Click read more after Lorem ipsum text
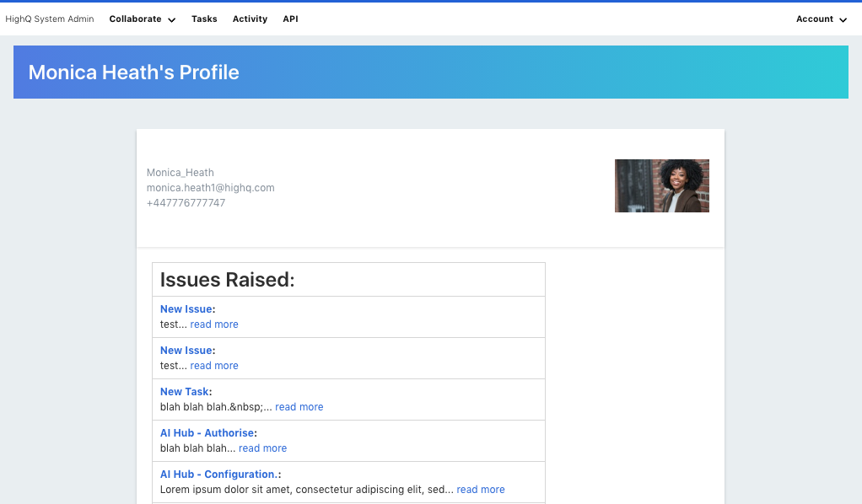The image size is (862, 504). click(481, 490)
